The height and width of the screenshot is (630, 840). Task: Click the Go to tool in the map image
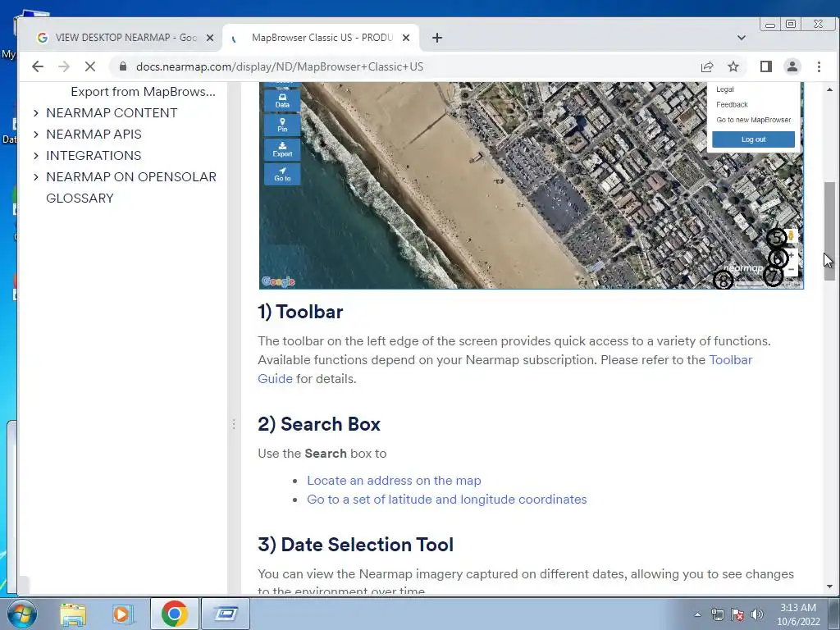point(282,174)
